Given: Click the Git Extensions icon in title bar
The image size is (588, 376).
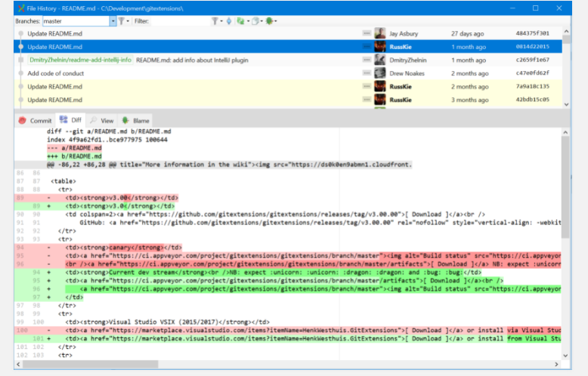Looking at the screenshot, I should [21, 8].
